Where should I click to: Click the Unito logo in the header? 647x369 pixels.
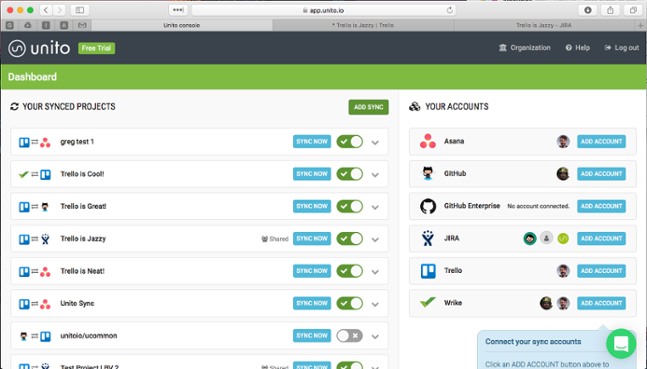click(39, 48)
